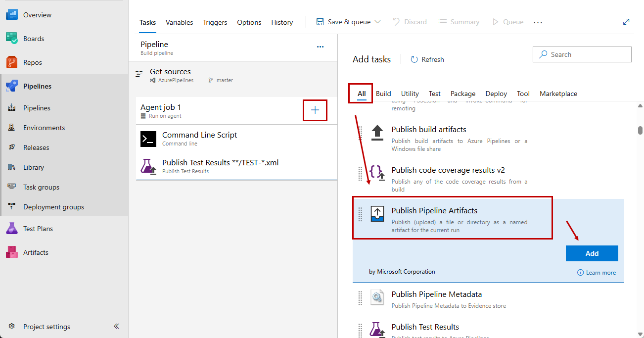Switch to the Variables tab
Viewport: 644px width, 338px height.
179,22
